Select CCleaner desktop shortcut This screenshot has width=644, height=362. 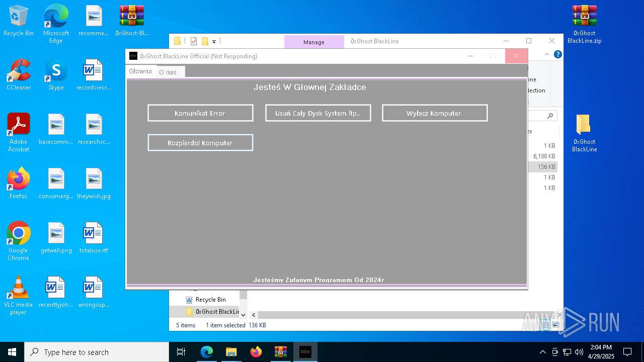point(19,75)
